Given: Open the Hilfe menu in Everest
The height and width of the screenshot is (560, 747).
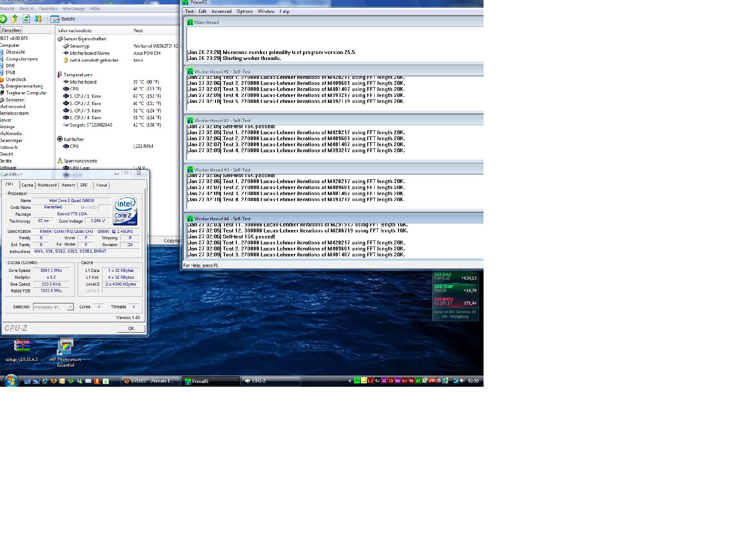Looking at the screenshot, I should 95,9.
